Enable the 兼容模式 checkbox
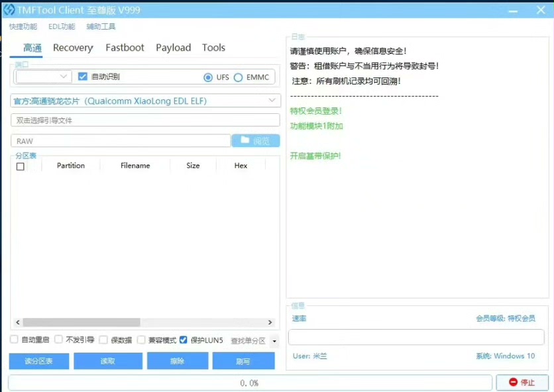The image size is (554, 392). pos(141,340)
